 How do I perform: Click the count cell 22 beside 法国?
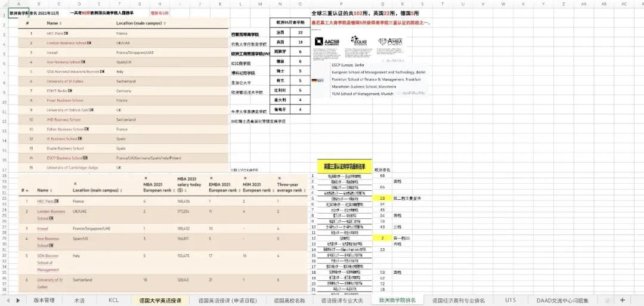tap(300, 32)
